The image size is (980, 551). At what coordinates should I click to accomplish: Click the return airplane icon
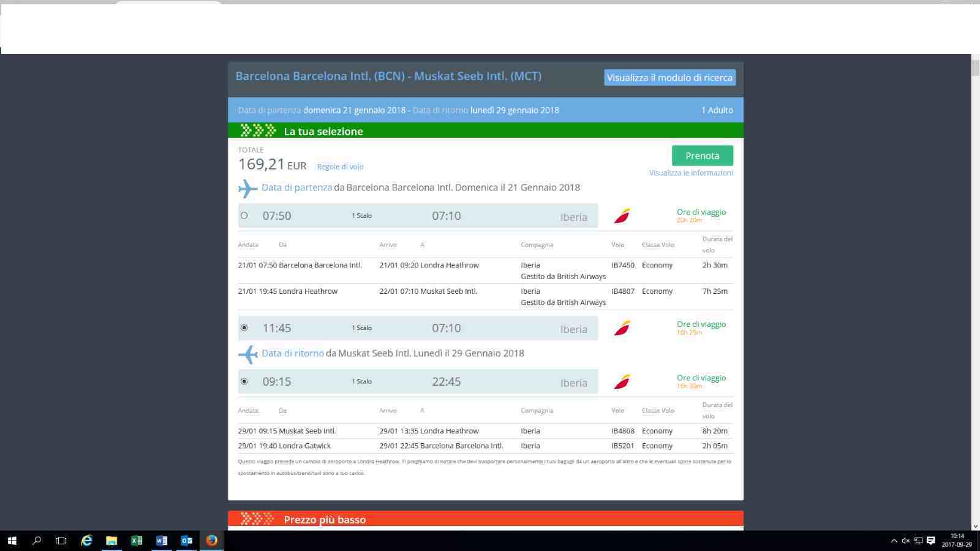247,354
